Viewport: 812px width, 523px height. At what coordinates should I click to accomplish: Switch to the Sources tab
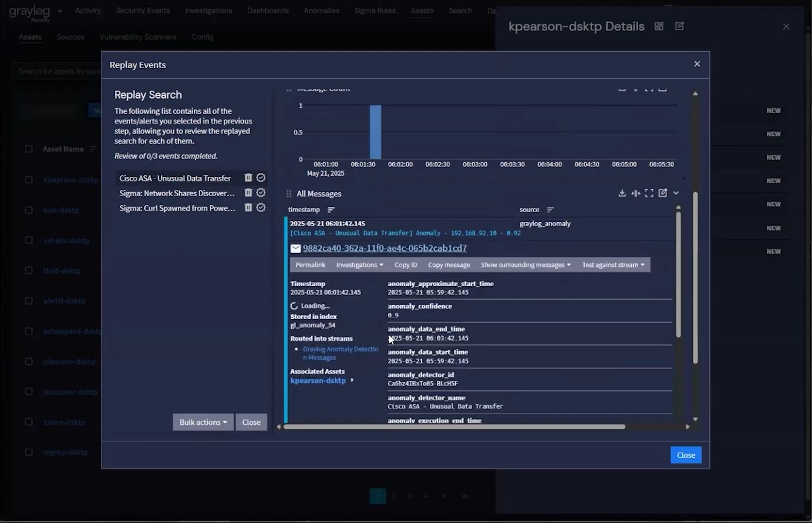coord(70,37)
